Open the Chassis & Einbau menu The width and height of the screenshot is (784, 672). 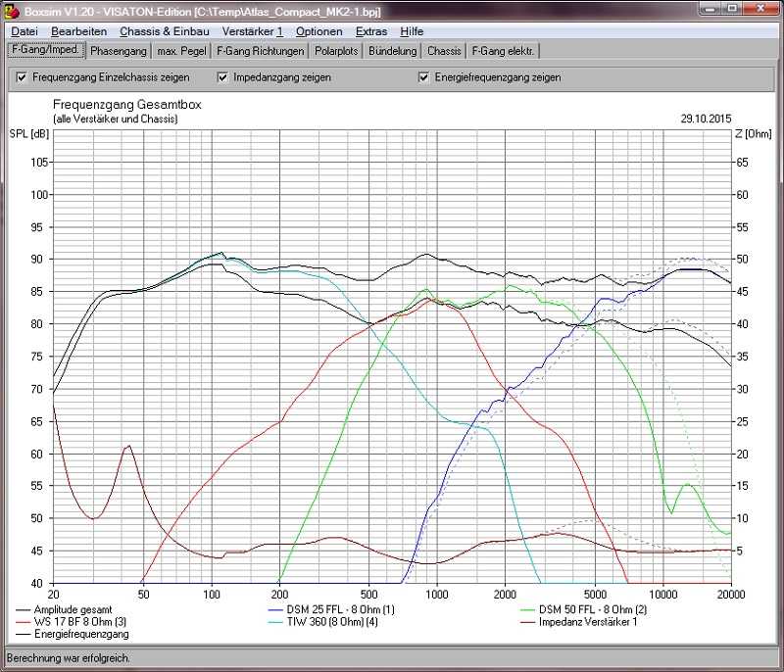tap(164, 31)
